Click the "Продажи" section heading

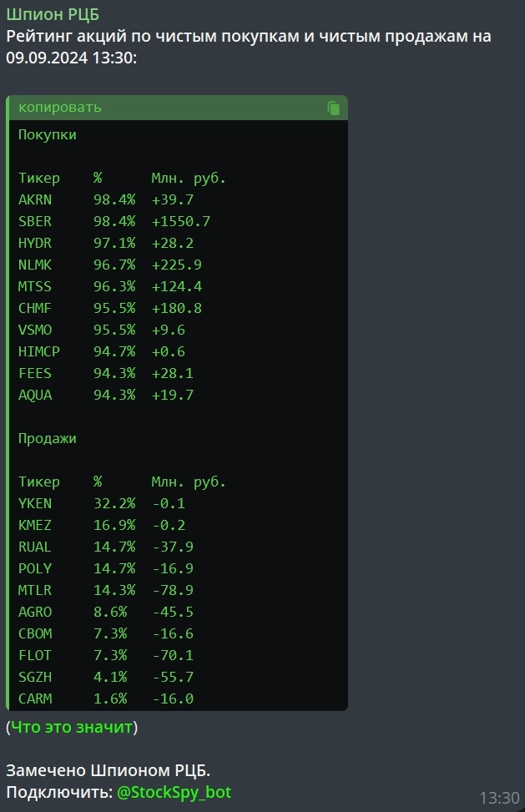pos(48,438)
